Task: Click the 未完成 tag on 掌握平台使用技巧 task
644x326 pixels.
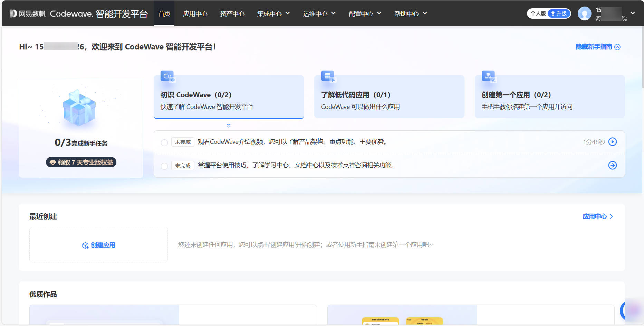Action: pyautogui.click(x=183, y=166)
